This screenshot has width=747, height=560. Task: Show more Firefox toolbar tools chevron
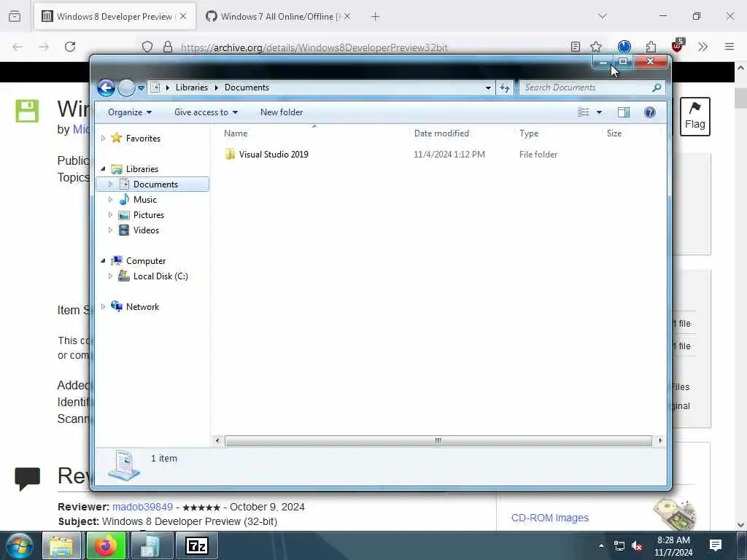703,47
